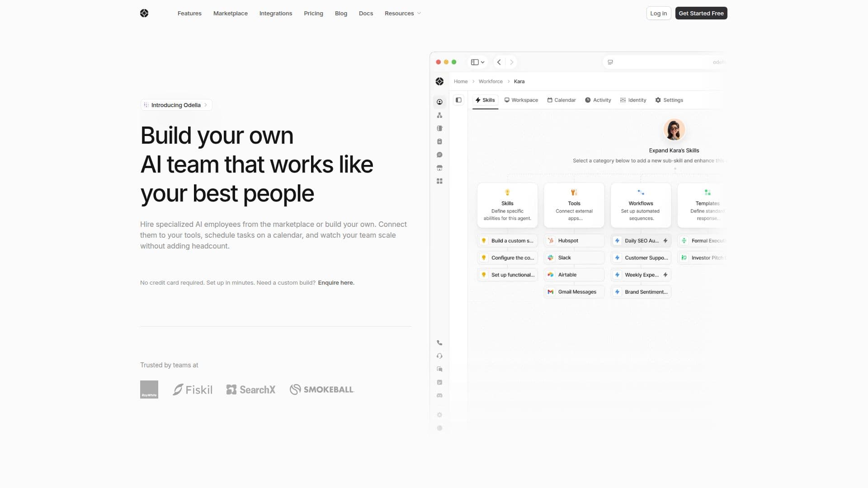Click the faded settings gear at the sidebar bottom
Screen dimensions: 868x488
point(439,415)
